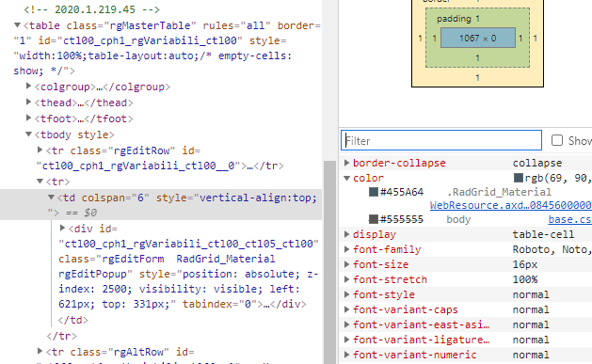Open the base.css source link
The width and height of the screenshot is (592, 364).
click(x=569, y=219)
